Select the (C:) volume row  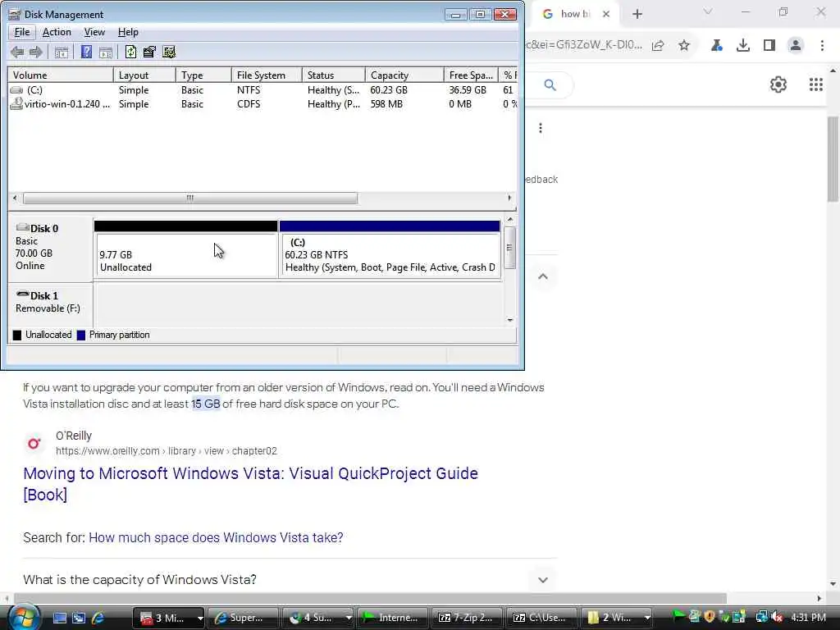coord(262,90)
